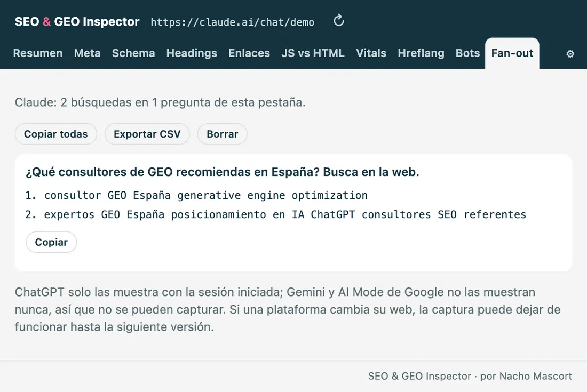
Task: Copy this question's queries with Copiar
Action: (51, 242)
